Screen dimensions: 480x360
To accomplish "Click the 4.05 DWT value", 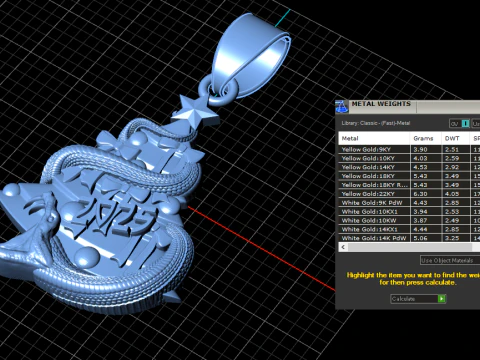I will tap(452, 194).
